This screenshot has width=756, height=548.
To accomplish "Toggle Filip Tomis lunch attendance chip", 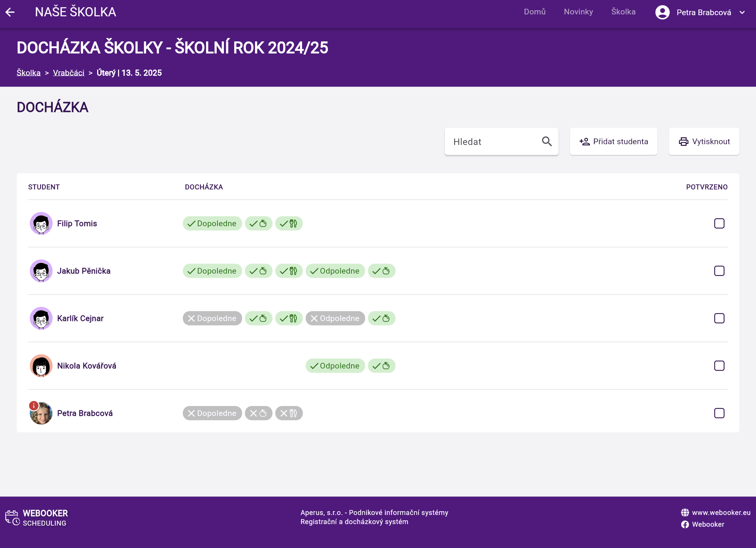I will point(289,224).
